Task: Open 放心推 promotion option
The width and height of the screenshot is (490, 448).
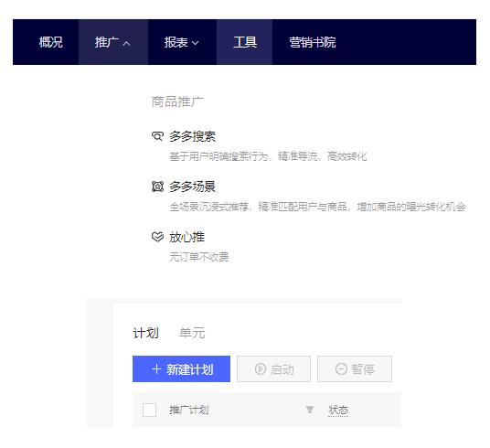Action: 186,237
